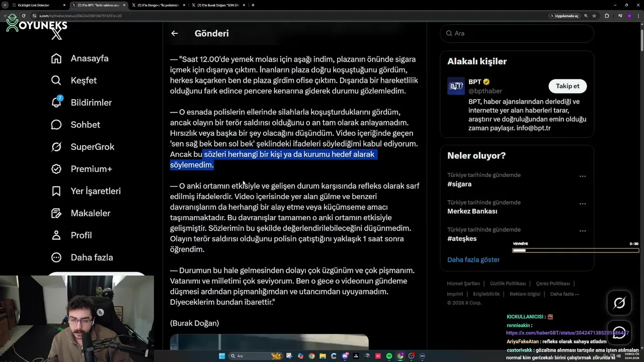
Task: Open Reklam bilgisi footer link
Action: tap(525, 294)
